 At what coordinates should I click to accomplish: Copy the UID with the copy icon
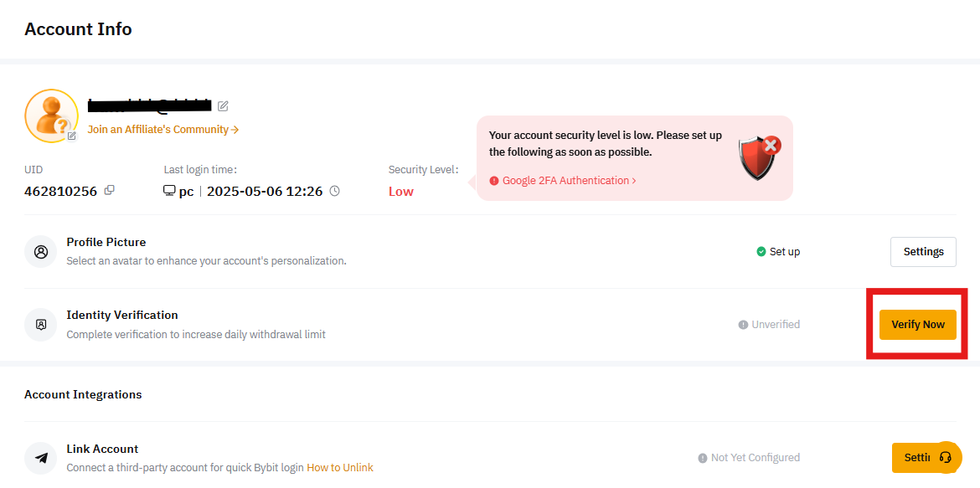(109, 190)
